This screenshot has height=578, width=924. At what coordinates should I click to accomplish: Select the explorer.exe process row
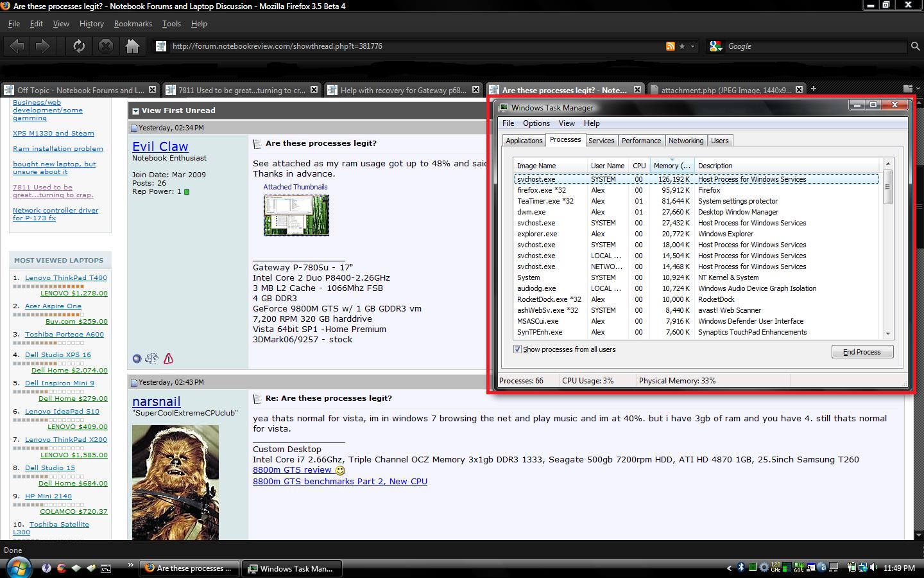[x=696, y=234]
